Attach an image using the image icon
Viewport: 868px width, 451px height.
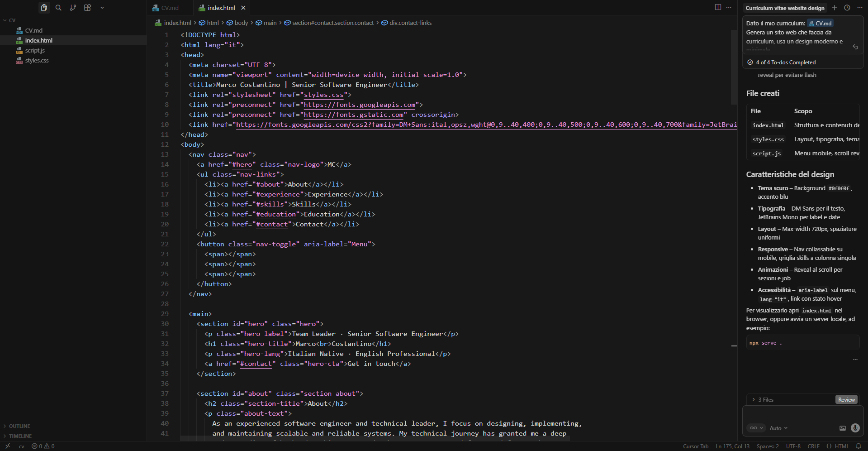point(842,428)
